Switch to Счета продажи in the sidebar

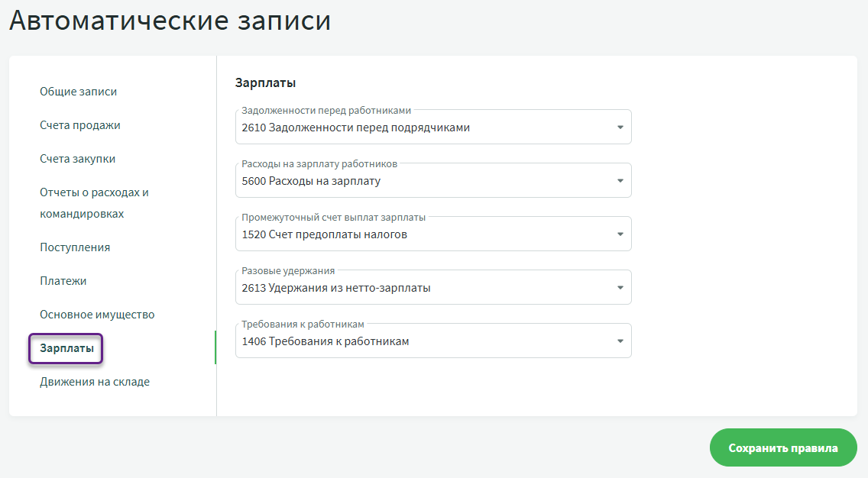click(79, 125)
